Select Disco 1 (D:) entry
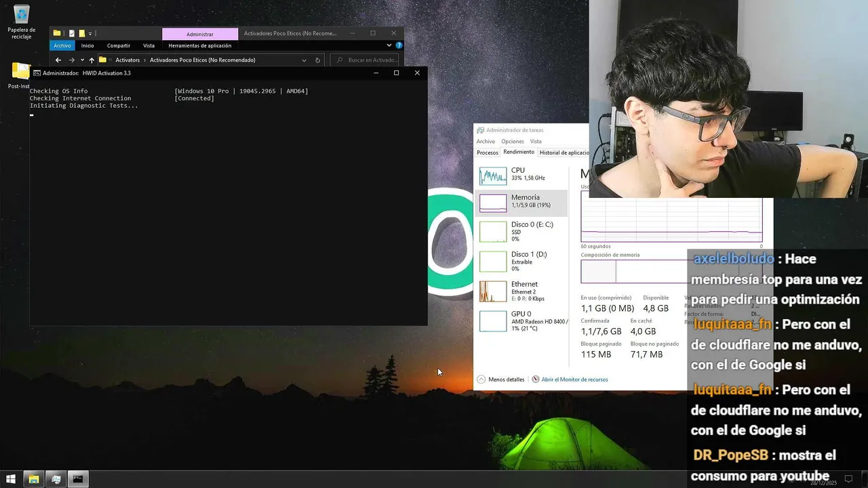The image size is (868, 488). pyautogui.click(x=521, y=261)
